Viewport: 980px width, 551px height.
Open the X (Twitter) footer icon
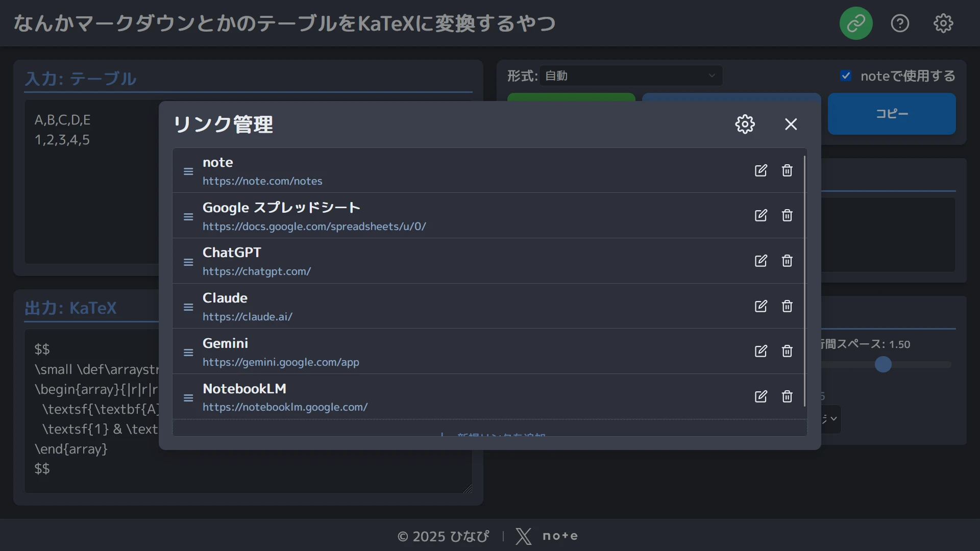pyautogui.click(x=523, y=536)
